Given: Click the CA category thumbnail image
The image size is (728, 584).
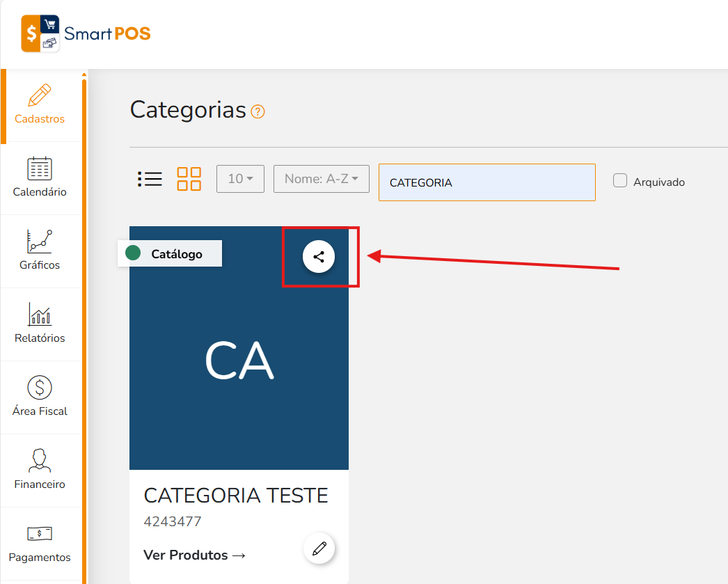Looking at the screenshot, I should click(x=239, y=348).
